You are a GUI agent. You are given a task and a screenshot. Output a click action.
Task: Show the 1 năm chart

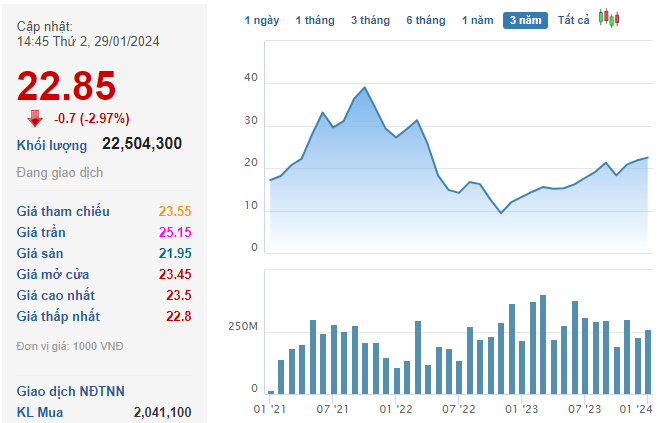(477, 20)
